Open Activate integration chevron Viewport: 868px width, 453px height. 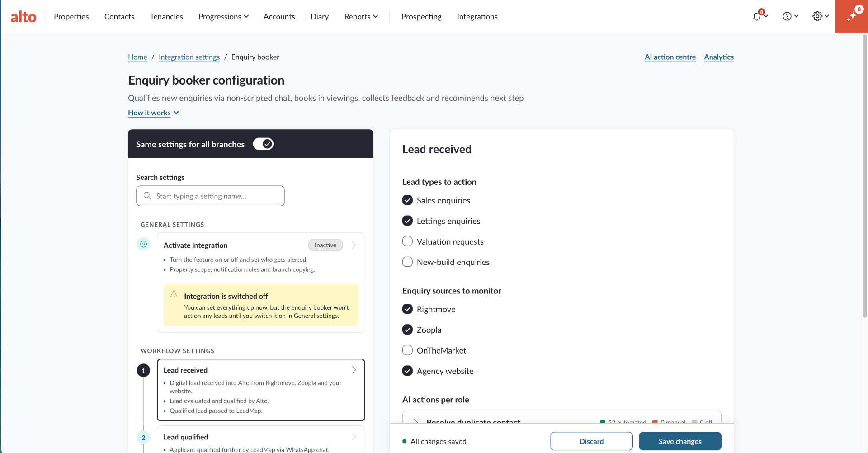click(x=354, y=245)
